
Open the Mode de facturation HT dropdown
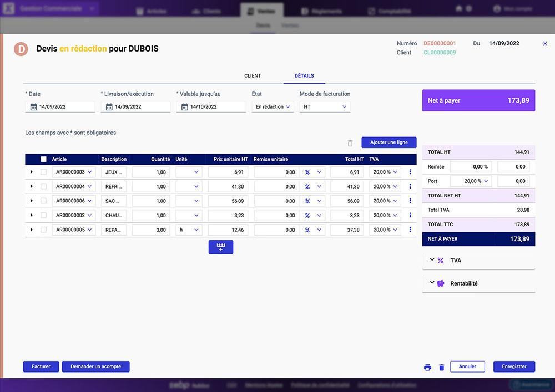coord(325,106)
